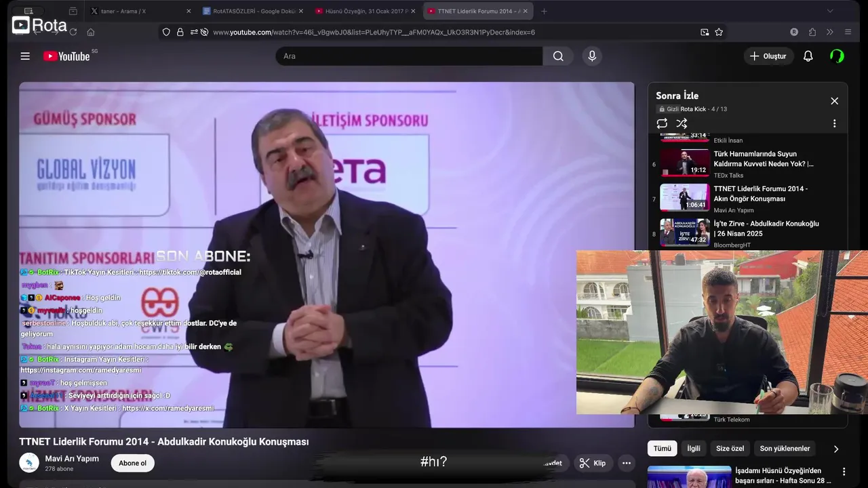This screenshot has height=488, width=868.
Task: Close the TTNET Liderlik Forumu browser tab
Action: (525, 12)
